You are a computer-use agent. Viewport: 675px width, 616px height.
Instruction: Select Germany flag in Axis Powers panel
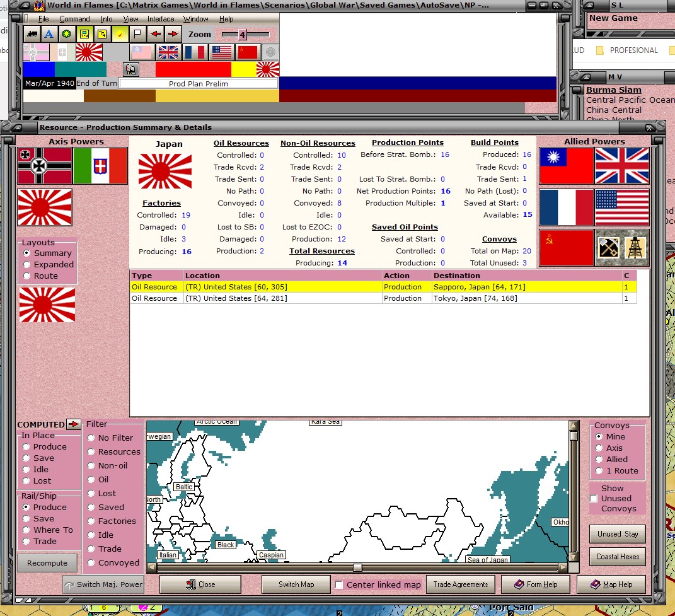pos(45,166)
